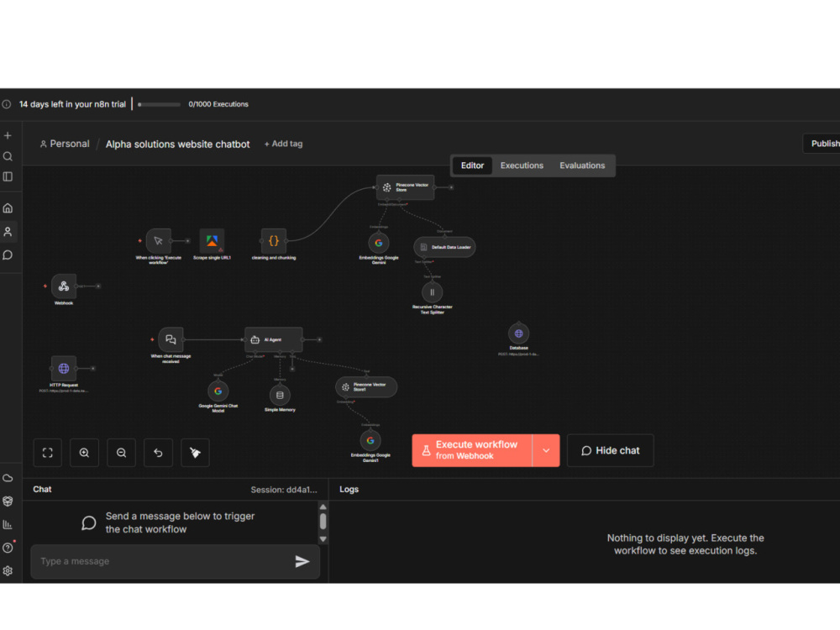Click the plus icon in left sidebar

[8, 136]
